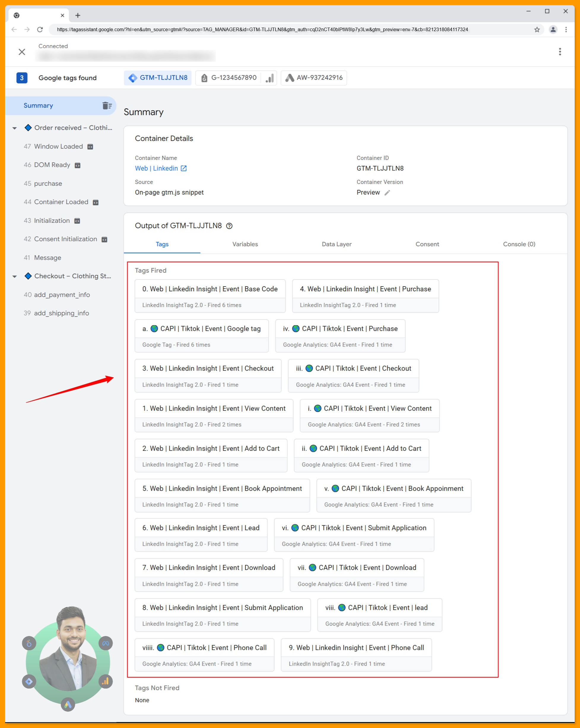Click the pencil icon next to Preview container version
Viewport: 580px width, 728px height.
pyautogui.click(x=387, y=193)
